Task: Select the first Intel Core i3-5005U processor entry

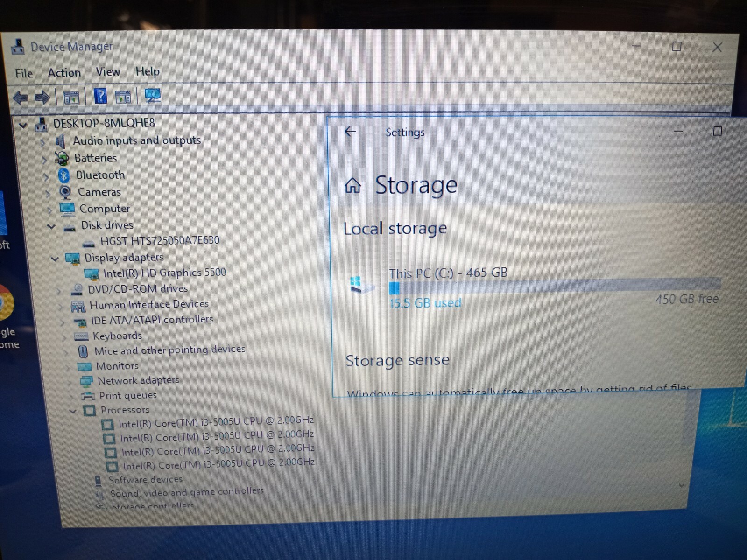Action: 216,422
